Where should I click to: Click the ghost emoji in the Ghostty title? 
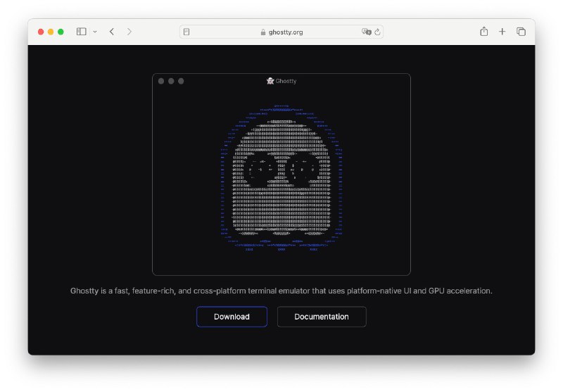pos(270,81)
